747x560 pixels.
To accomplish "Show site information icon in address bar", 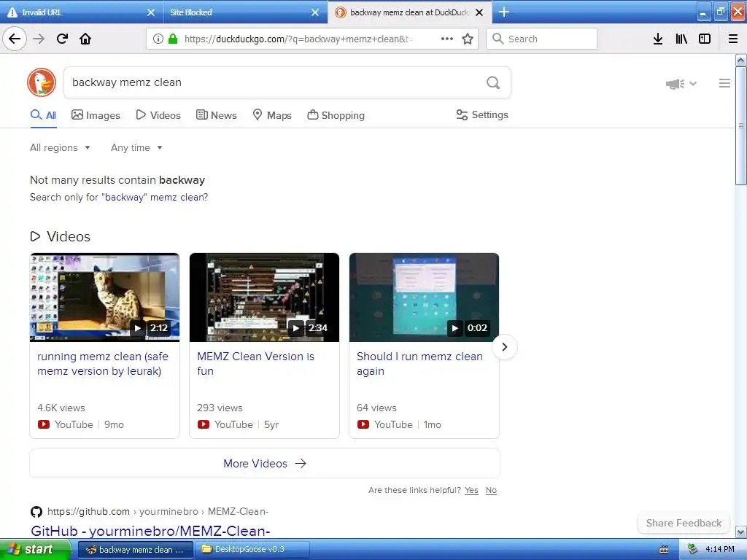I will tap(158, 39).
